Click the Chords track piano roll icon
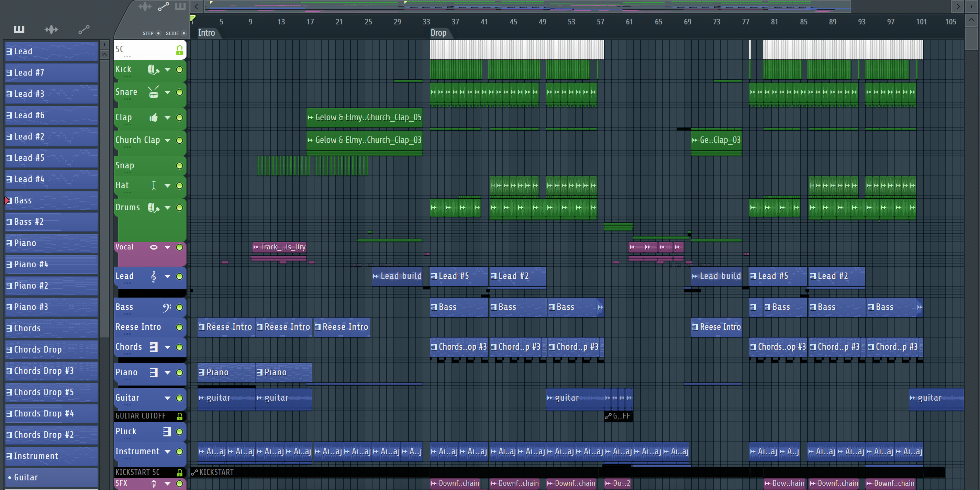 (x=153, y=347)
